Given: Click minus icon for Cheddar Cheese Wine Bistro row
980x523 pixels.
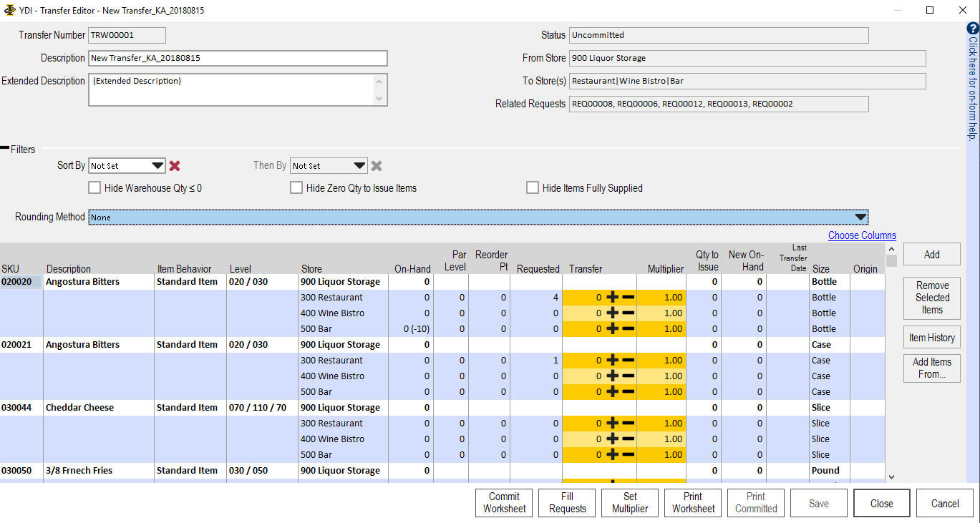Looking at the screenshot, I should (x=628, y=439).
